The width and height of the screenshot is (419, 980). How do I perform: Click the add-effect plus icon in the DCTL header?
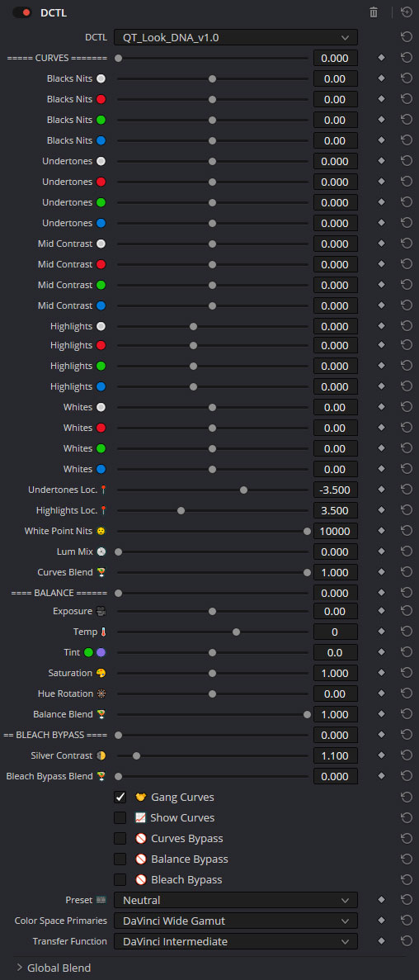pos(406,12)
